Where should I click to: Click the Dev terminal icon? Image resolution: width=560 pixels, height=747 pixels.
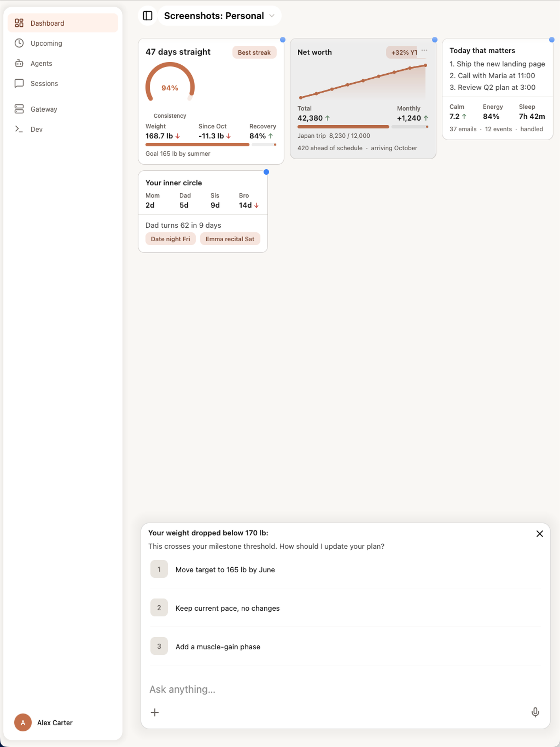tap(19, 129)
